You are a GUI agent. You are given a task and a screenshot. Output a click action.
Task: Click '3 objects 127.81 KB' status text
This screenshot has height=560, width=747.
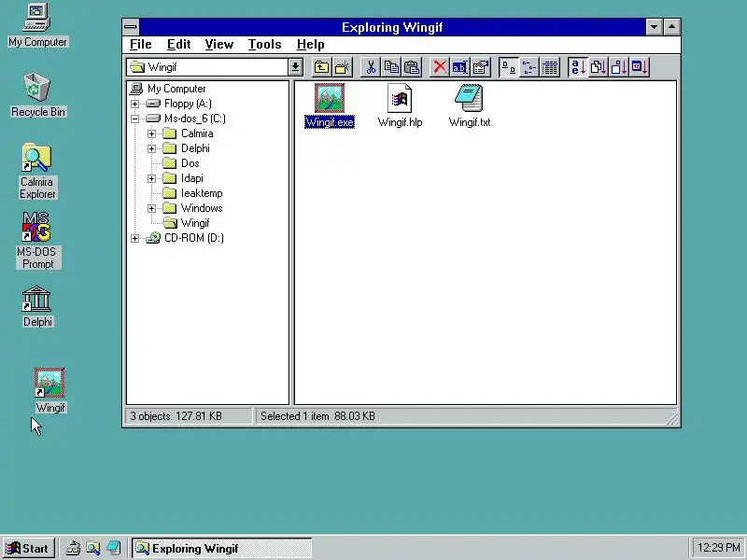[x=176, y=416]
